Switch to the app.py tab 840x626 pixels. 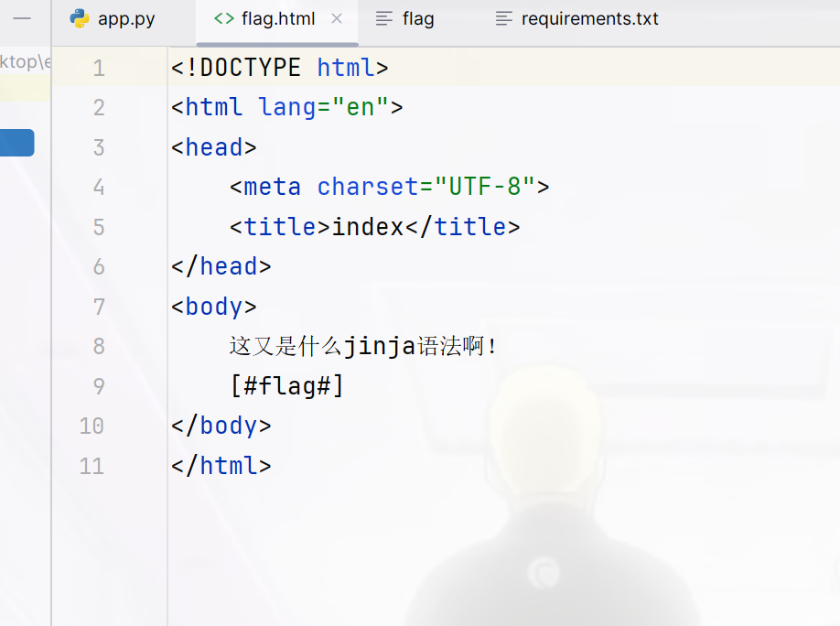[x=126, y=19]
